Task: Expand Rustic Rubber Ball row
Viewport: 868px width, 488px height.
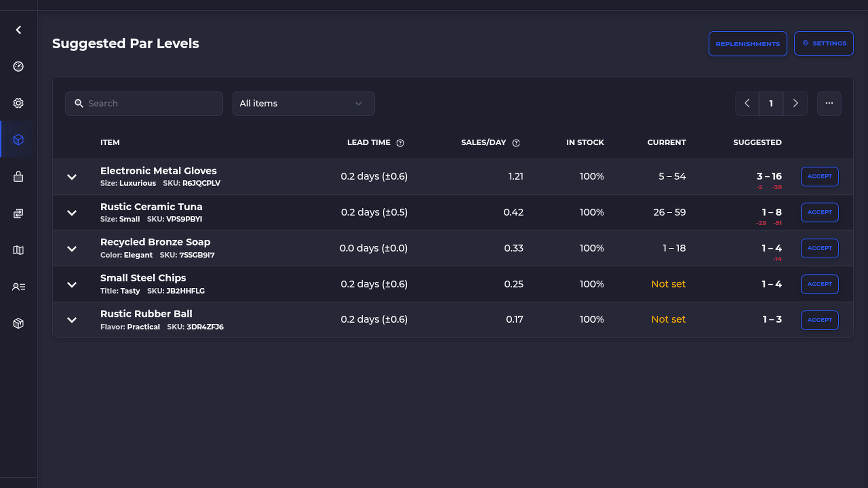Action: [x=72, y=319]
